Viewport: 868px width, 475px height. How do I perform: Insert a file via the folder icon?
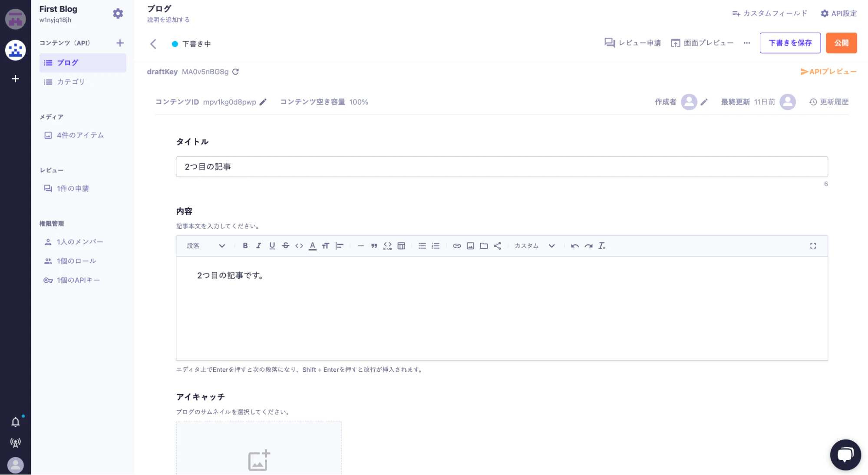pos(484,246)
